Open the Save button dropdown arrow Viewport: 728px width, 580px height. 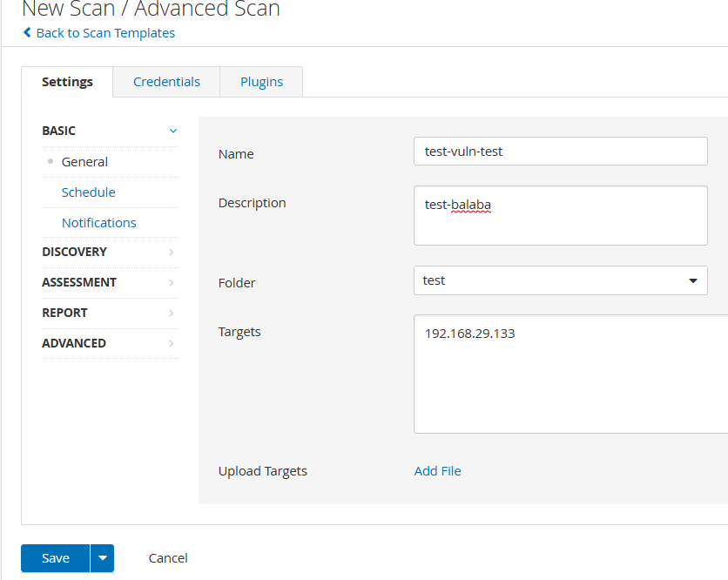tap(103, 558)
